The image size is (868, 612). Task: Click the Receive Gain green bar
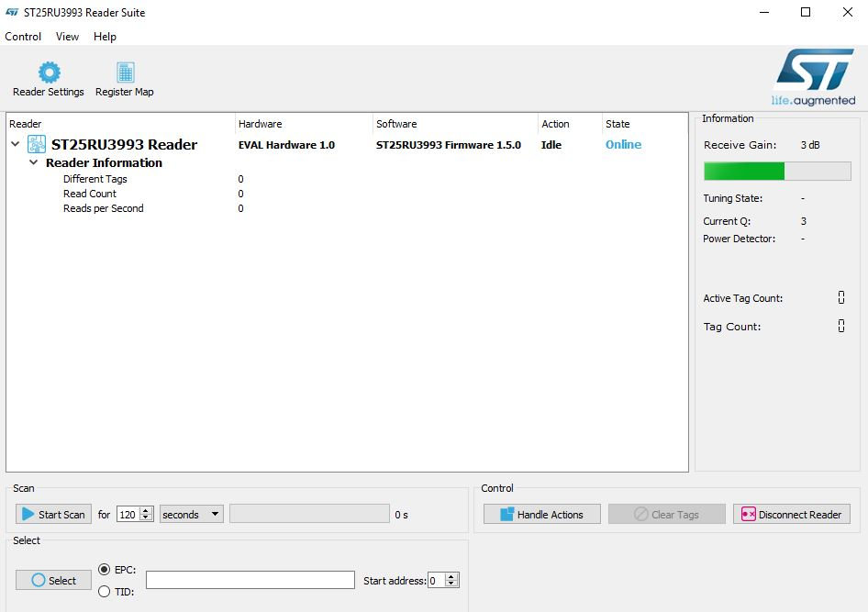pyautogui.click(x=744, y=172)
